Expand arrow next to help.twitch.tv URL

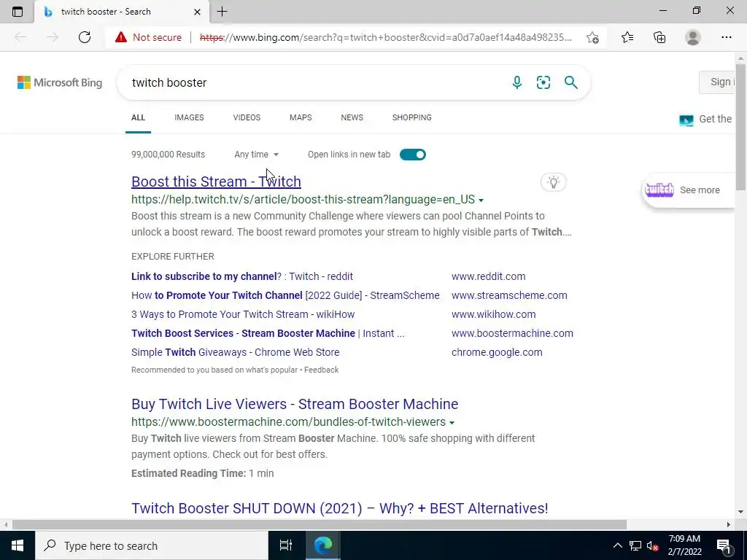coord(481,200)
